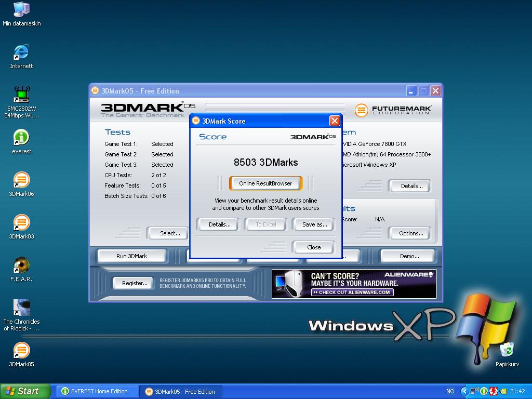
Task: Click Save as... in the score dialog
Action: point(314,224)
